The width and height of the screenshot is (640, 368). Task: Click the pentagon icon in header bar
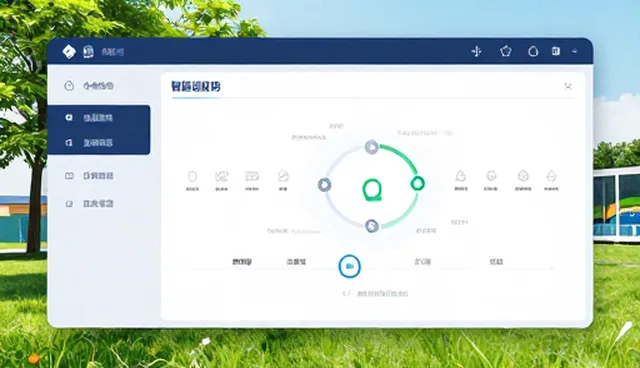(x=506, y=51)
